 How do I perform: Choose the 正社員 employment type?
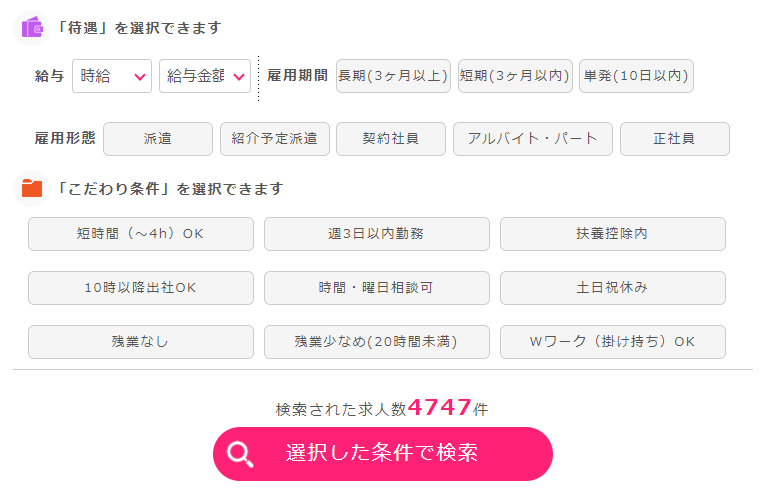675,139
